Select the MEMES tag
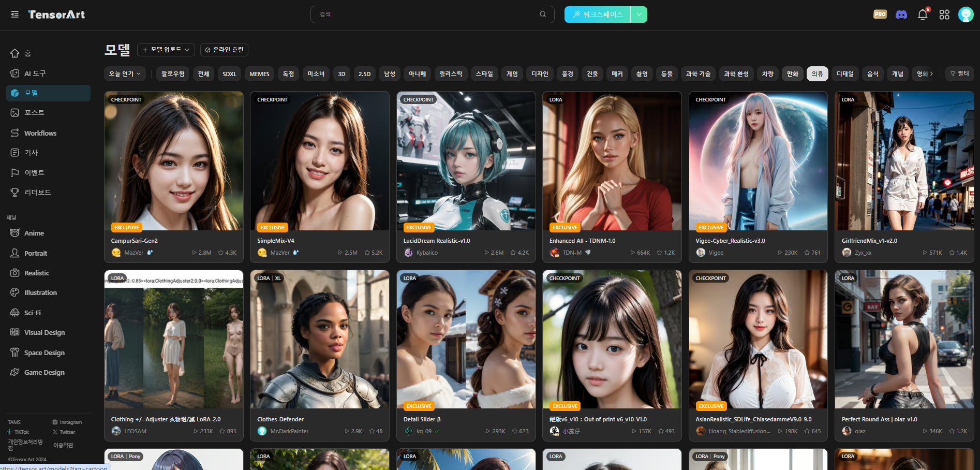This screenshot has height=470, width=980. point(259,74)
